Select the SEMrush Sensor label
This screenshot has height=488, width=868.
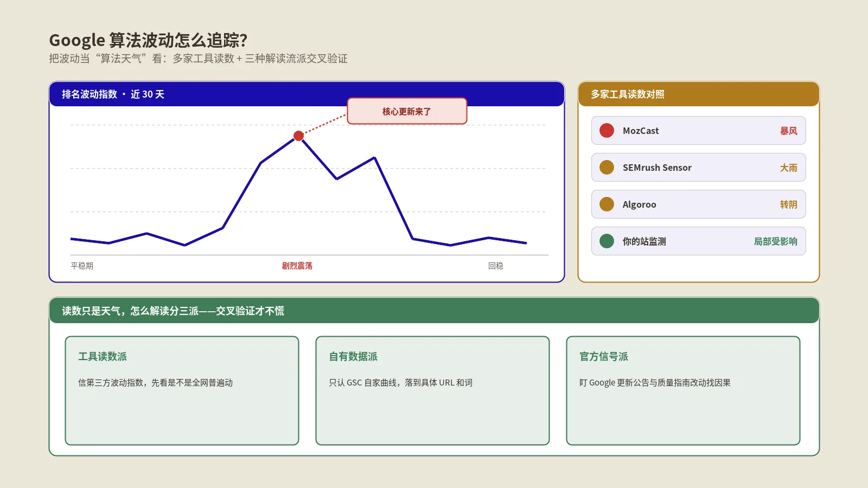click(657, 168)
